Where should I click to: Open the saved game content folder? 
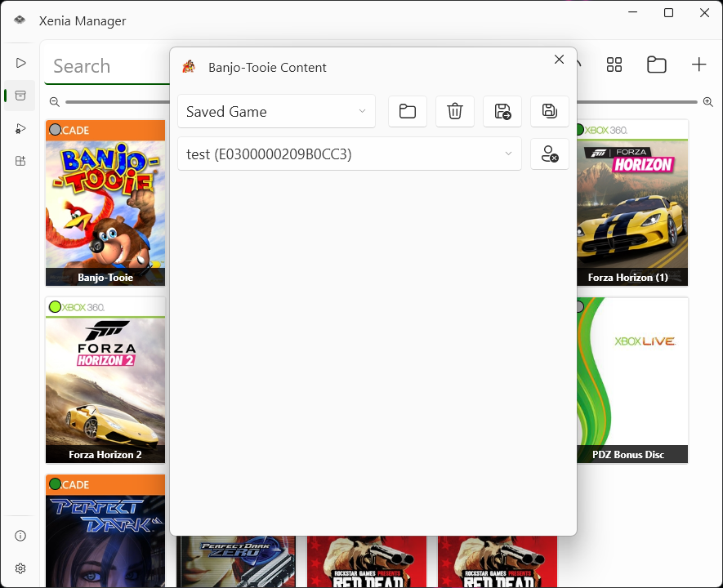pos(407,111)
